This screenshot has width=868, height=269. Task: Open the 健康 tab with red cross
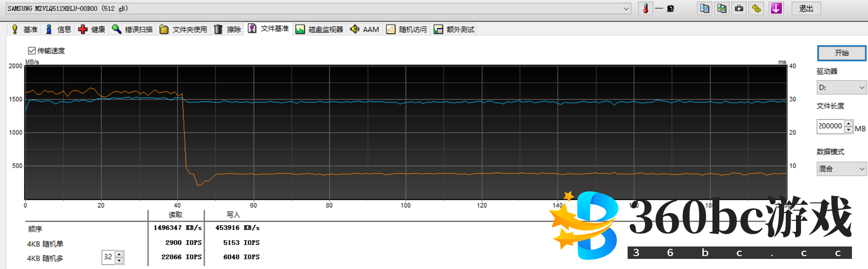[92, 29]
